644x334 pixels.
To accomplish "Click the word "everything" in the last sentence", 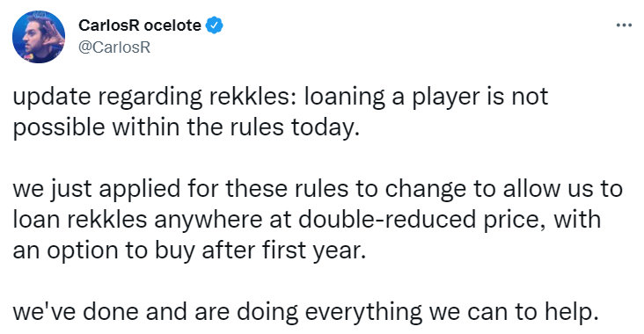I will tap(363, 313).
